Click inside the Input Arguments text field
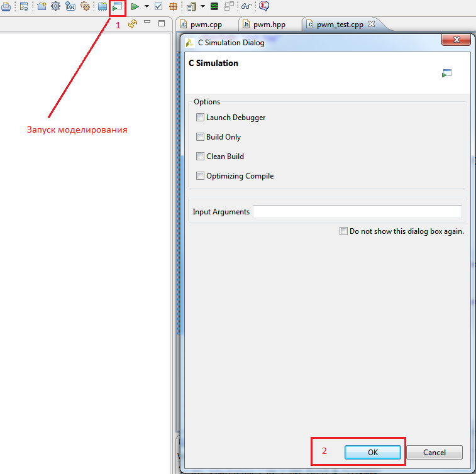The height and width of the screenshot is (474, 476). click(x=357, y=212)
